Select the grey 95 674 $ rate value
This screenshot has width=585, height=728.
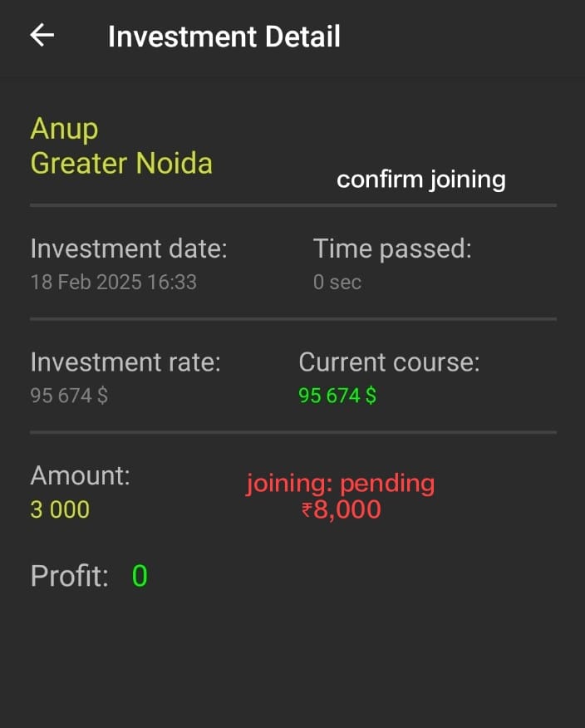[69, 396]
